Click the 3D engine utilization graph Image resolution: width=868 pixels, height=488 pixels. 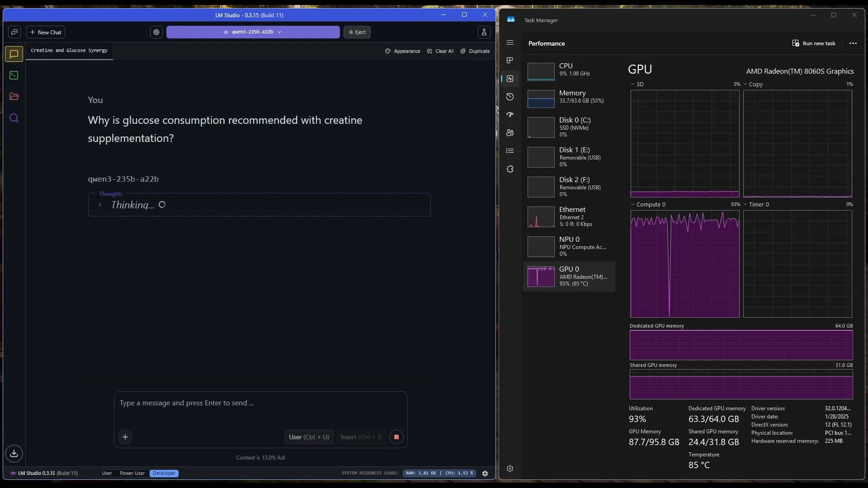[x=685, y=144]
